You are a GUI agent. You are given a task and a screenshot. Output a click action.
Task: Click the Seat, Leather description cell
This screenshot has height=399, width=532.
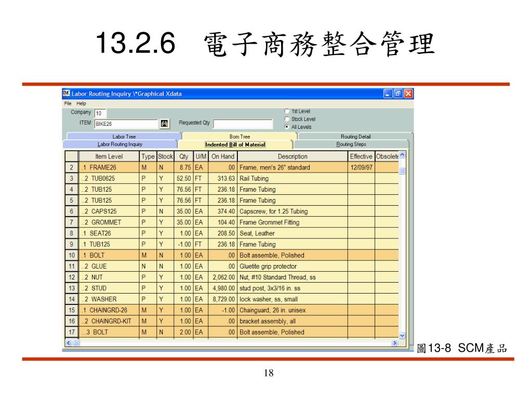(292, 233)
